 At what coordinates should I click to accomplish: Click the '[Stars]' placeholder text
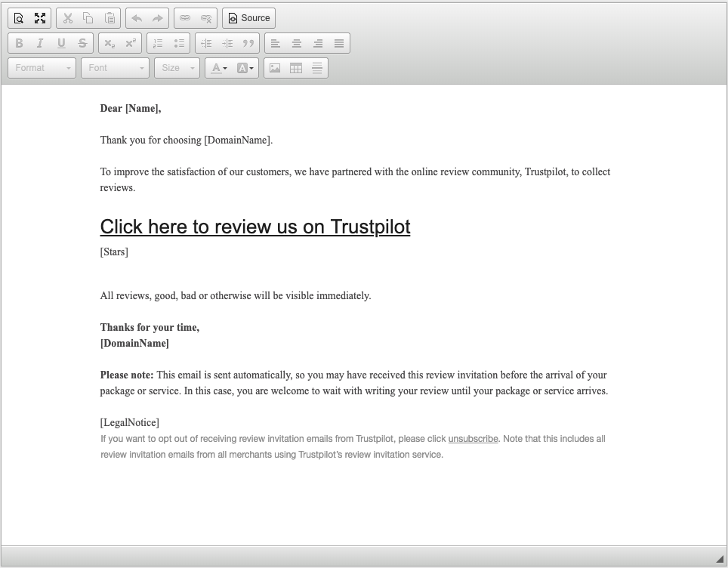pyautogui.click(x=114, y=252)
